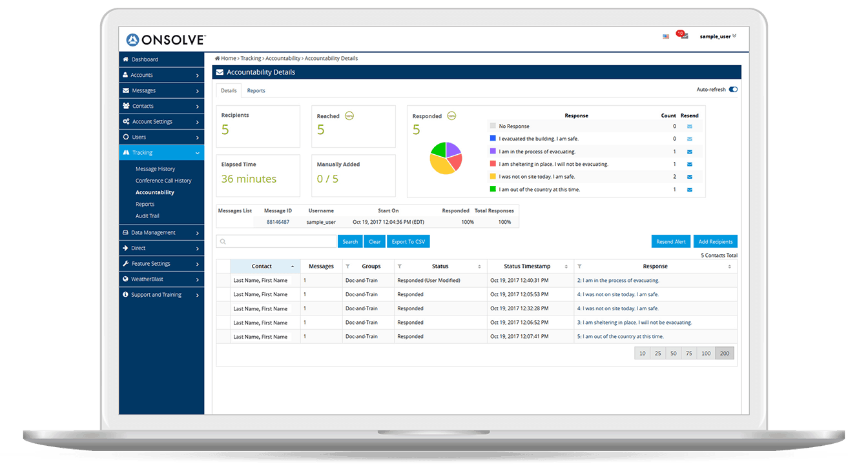
Task: Set page size to 100
Action: tap(706, 354)
